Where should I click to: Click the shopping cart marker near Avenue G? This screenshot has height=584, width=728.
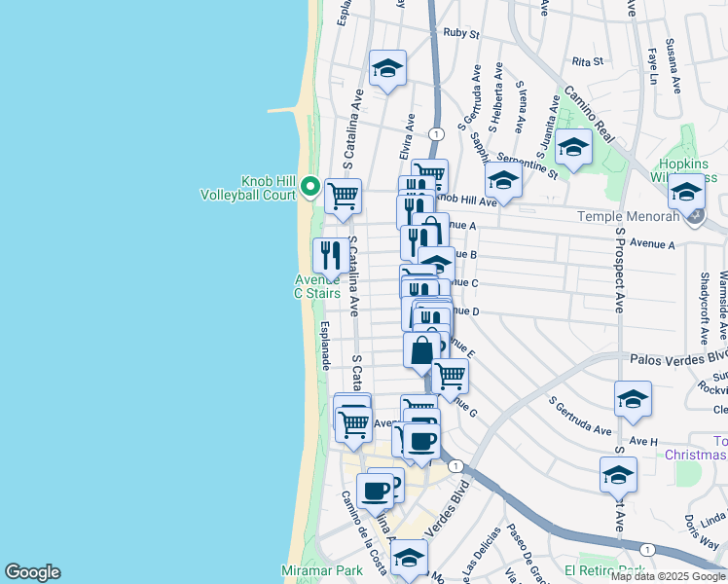pos(450,376)
